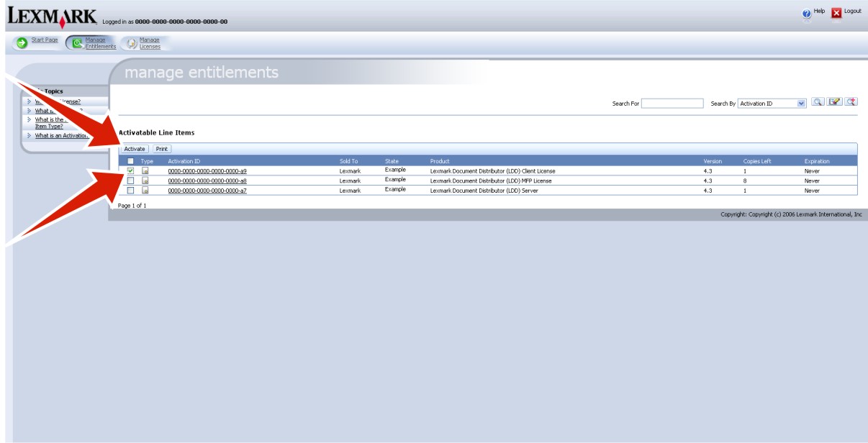This screenshot has width=868, height=443.
Task: Click 'Example' state cell in row a9
Action: tap(395, 170)
